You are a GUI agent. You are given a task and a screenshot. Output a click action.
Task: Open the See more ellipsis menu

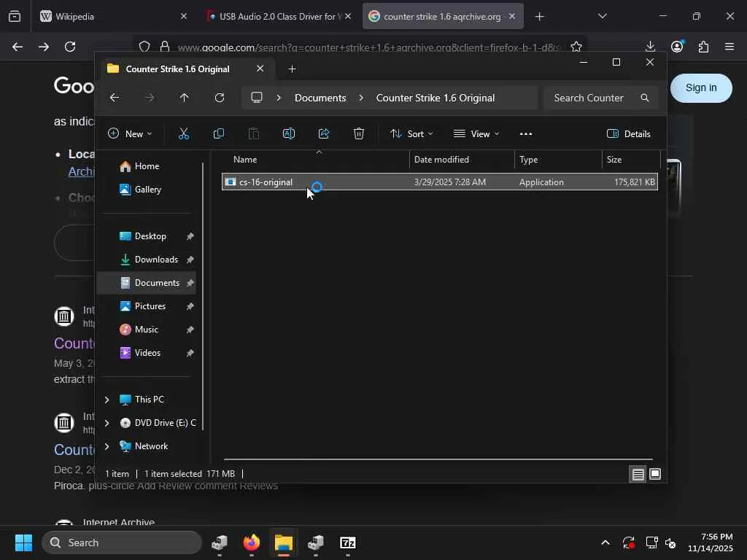point(526,134)
